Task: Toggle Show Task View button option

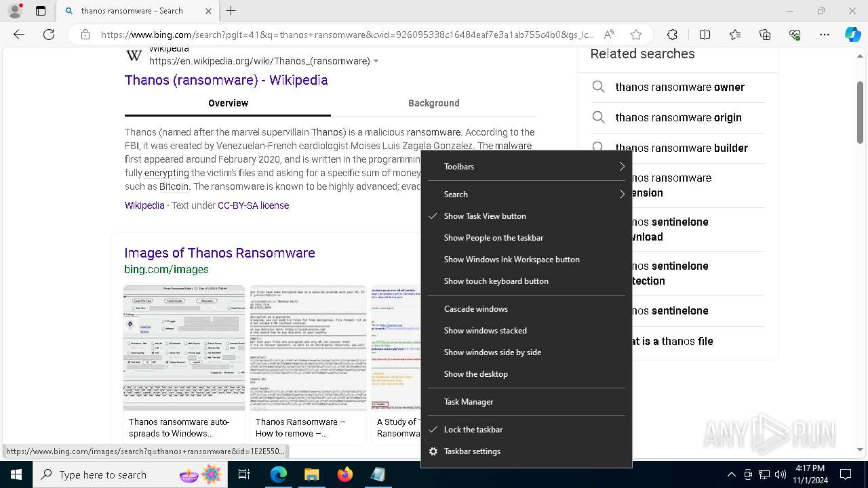Action: [x=526, y=216]
